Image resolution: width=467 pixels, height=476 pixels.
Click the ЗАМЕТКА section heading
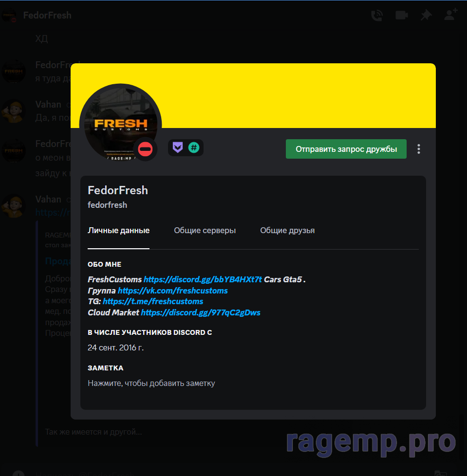(105, 368)
